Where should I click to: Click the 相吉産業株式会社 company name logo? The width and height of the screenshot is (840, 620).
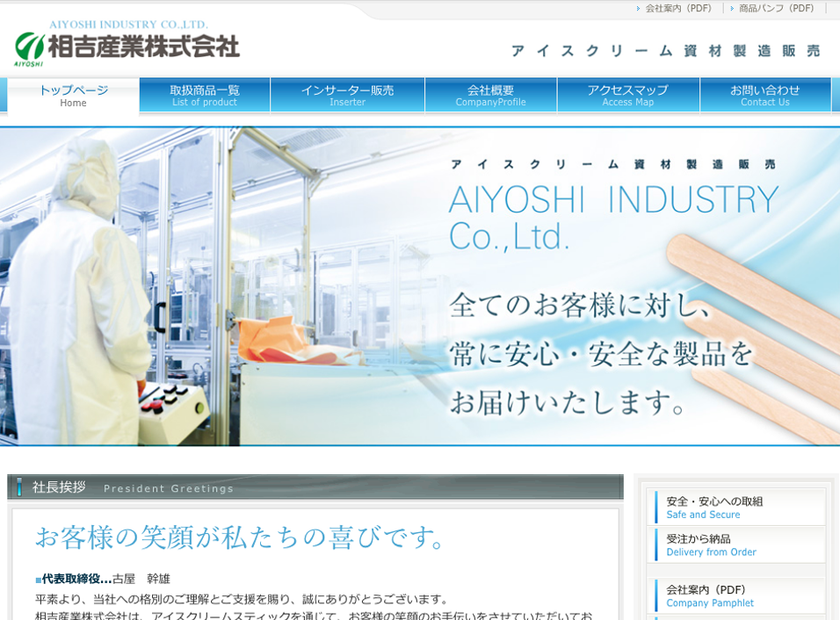[x=143, y=46]
